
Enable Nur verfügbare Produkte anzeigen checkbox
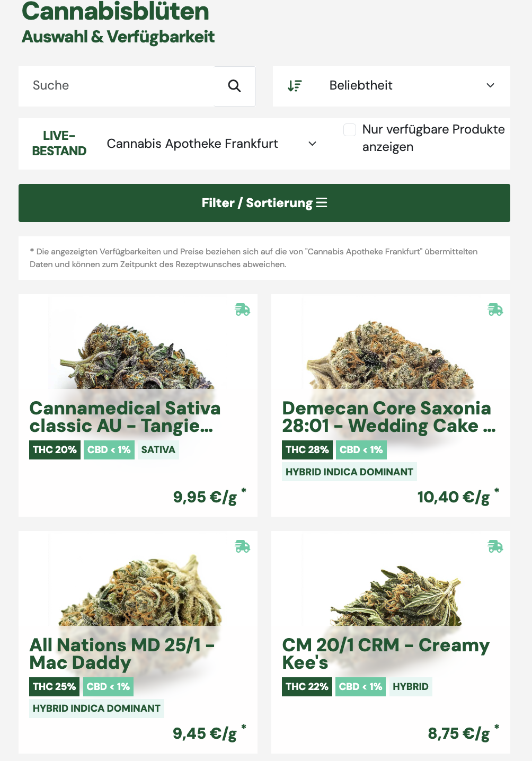click(350, 130)
